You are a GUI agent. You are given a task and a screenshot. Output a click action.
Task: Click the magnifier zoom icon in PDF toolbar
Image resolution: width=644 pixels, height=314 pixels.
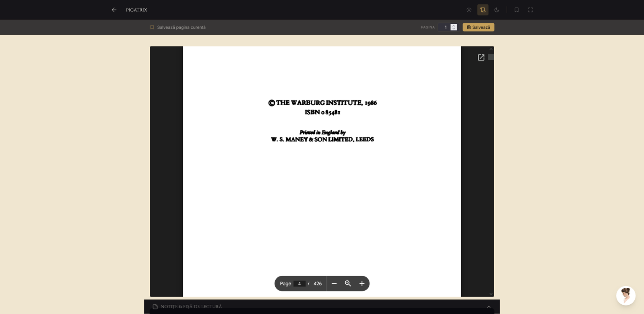[x=348, y=284]
